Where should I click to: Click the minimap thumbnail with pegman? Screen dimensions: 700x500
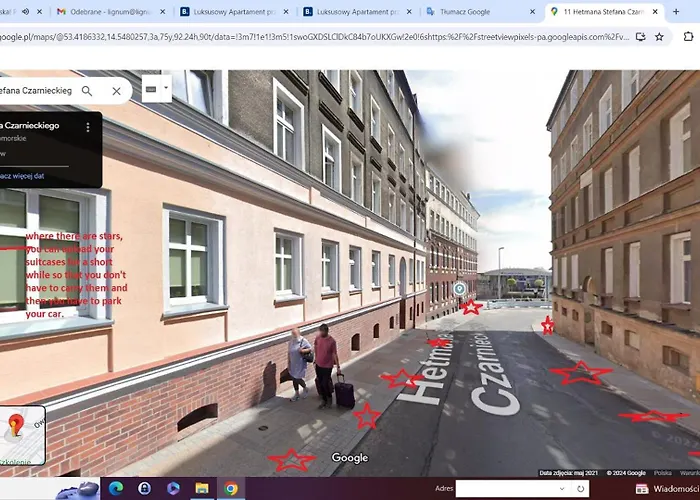20,434
